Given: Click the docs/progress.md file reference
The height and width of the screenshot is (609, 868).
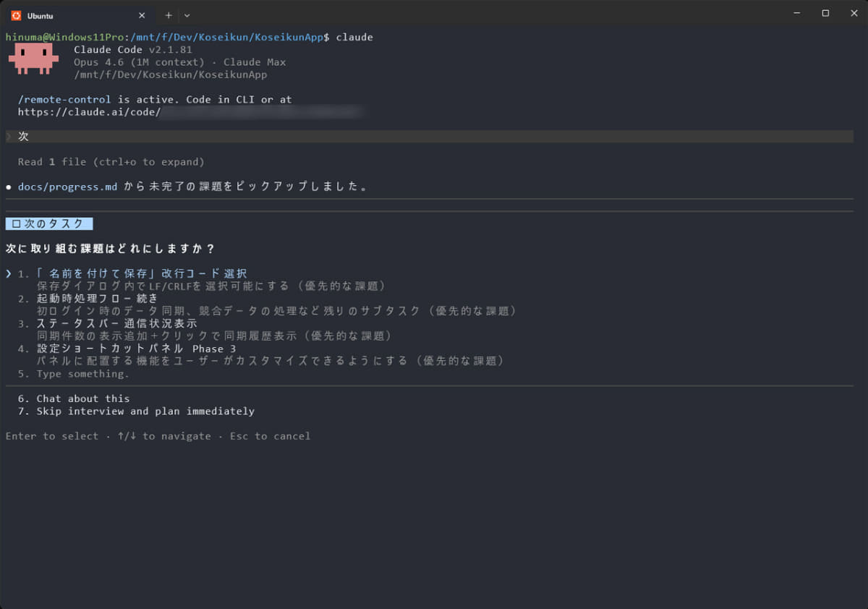Looking at the screenshot, I should click(67, 186).
